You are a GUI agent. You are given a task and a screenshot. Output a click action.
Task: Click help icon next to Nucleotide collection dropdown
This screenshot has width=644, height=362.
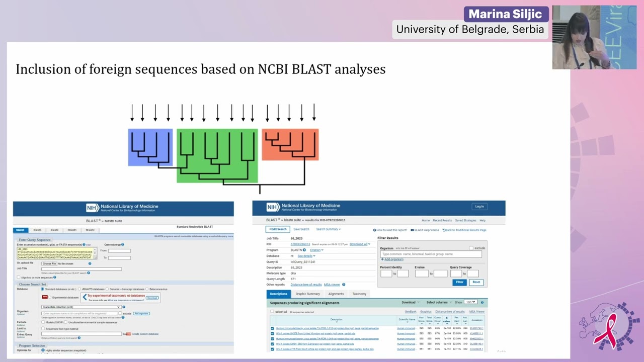(124, 307)
